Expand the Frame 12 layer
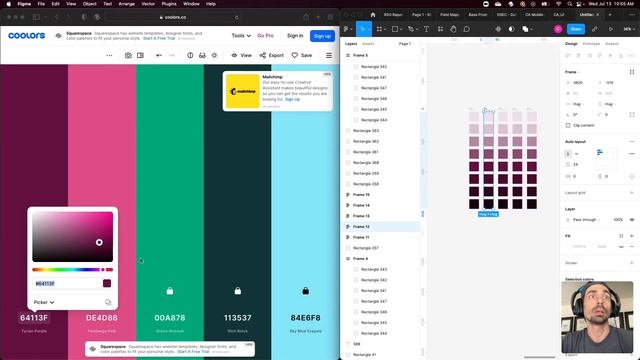The height and width of the screenshot is (360, 640). [x=348, y=227]
